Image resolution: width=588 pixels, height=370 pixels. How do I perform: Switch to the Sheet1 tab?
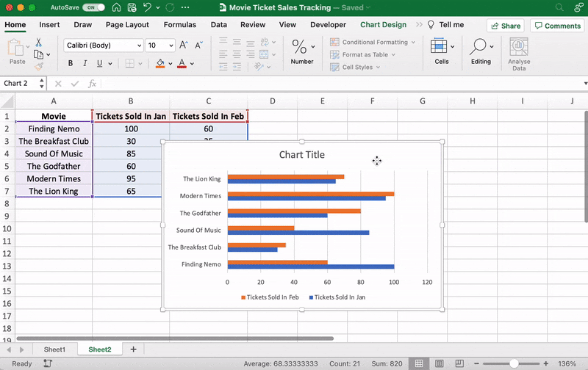[x=54, y=349]
